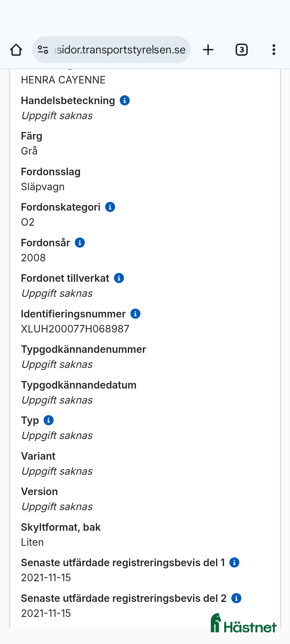290x644 pixels.
Task: Click the Färg value Grå
Action: pos(30,151)
